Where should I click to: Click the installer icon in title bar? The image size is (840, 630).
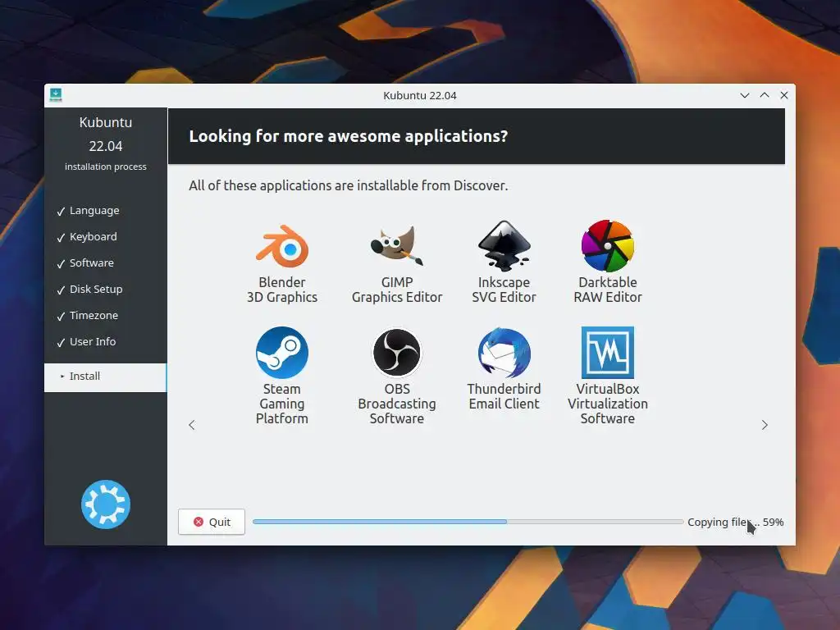pyautogui.click(x=56, y=95)
